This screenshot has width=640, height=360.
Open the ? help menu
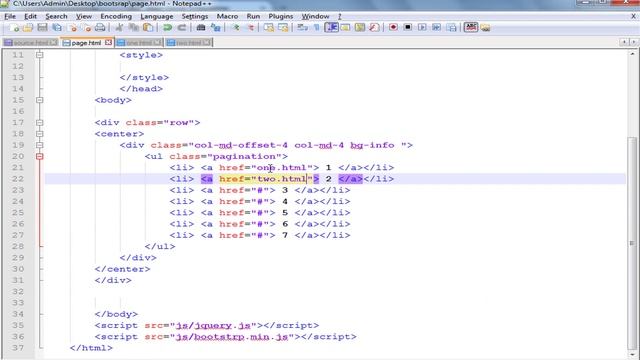click(340, 16)
